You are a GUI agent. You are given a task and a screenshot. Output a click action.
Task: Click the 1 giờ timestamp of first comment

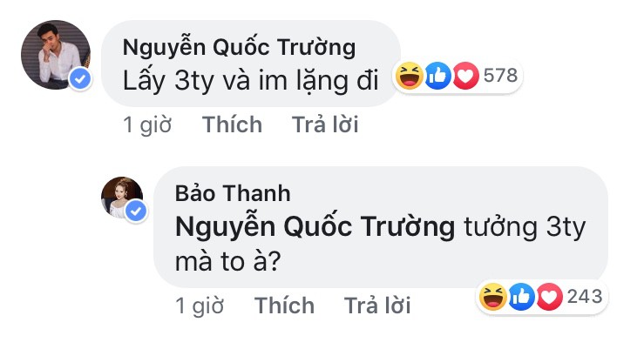148,125
